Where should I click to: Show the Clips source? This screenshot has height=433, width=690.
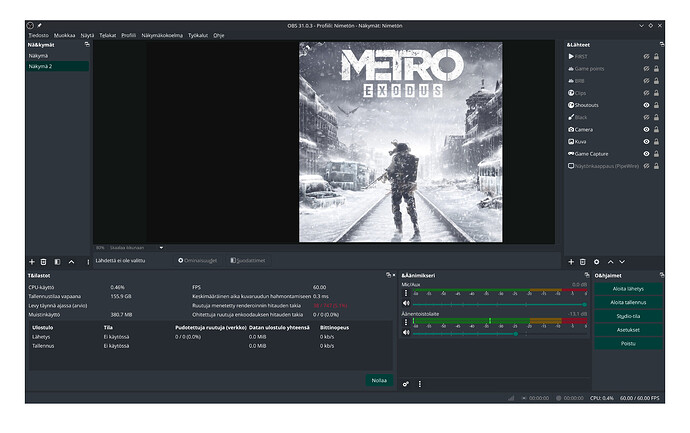[x=646, y=93]
